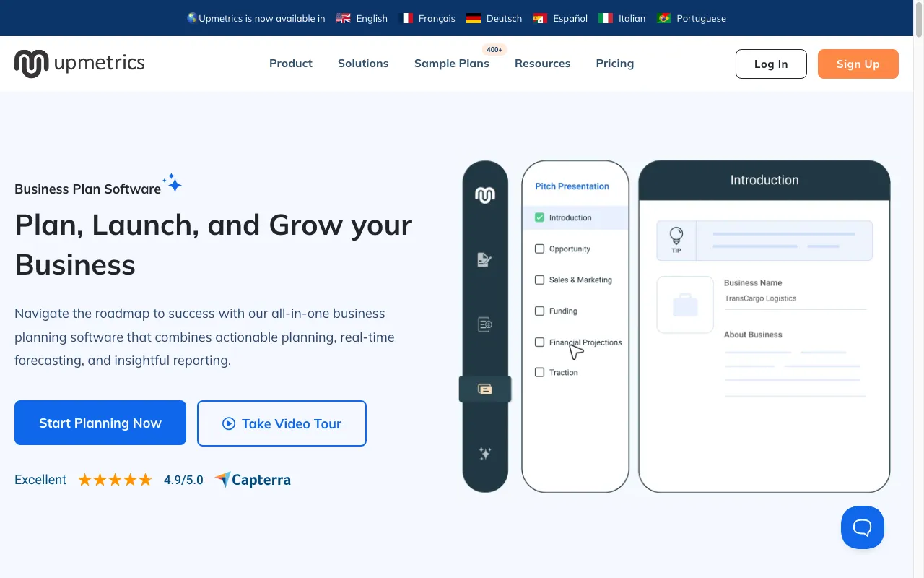
Task: Check the Traction checkbox
Action: 539,372
